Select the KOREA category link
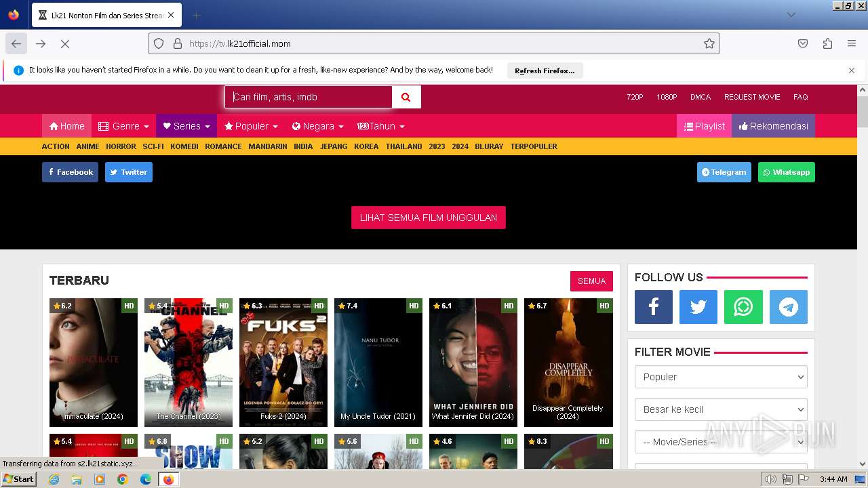The height and width of the screenshot is (488, 868). [366, 146]
